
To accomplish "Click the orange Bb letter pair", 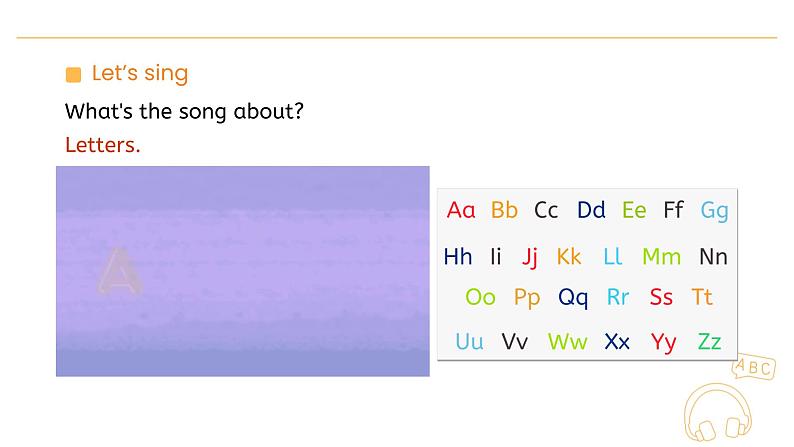I will (504, 210).
